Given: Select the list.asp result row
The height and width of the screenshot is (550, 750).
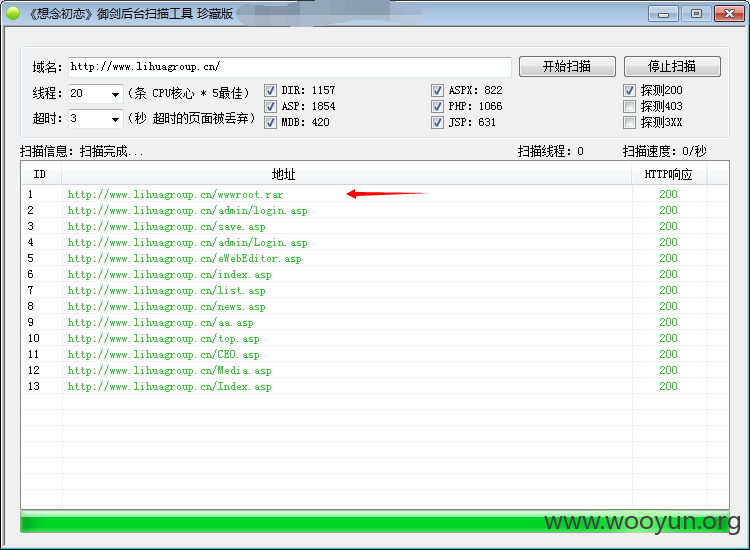Looking at the screenshot, I should [x=375, y=290].
